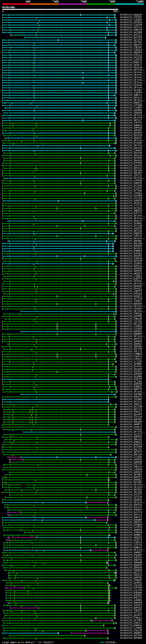
Task: Click the orange ~40% identity legend bar
Action: pyautogui.click(x=45, y=4)
